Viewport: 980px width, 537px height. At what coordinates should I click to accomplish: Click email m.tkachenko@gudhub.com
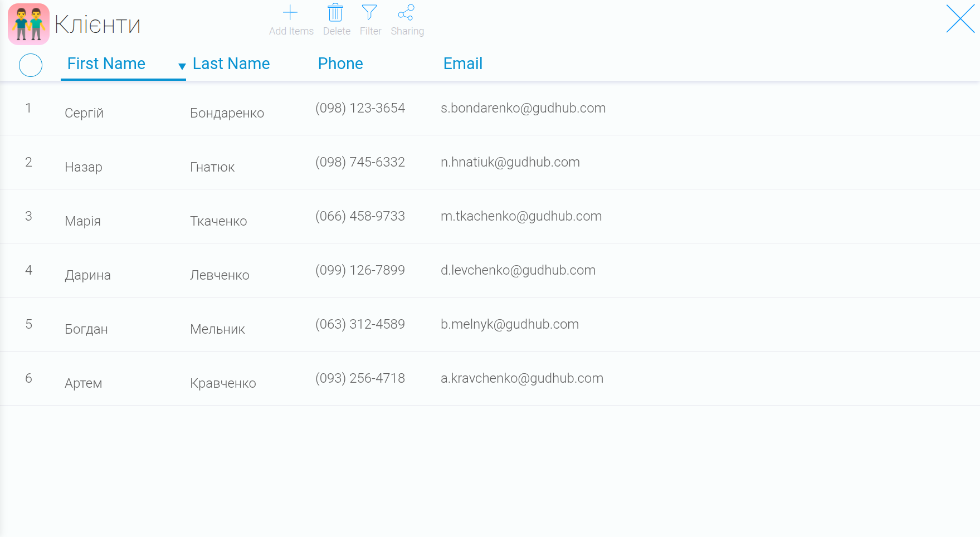pyautogui.click(x=521, y=216)
